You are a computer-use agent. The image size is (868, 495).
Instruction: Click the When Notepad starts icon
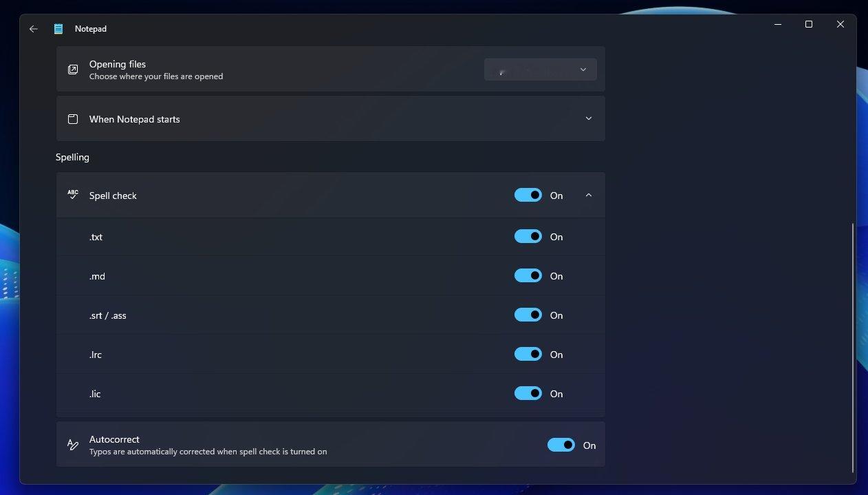tap(73, 119)
